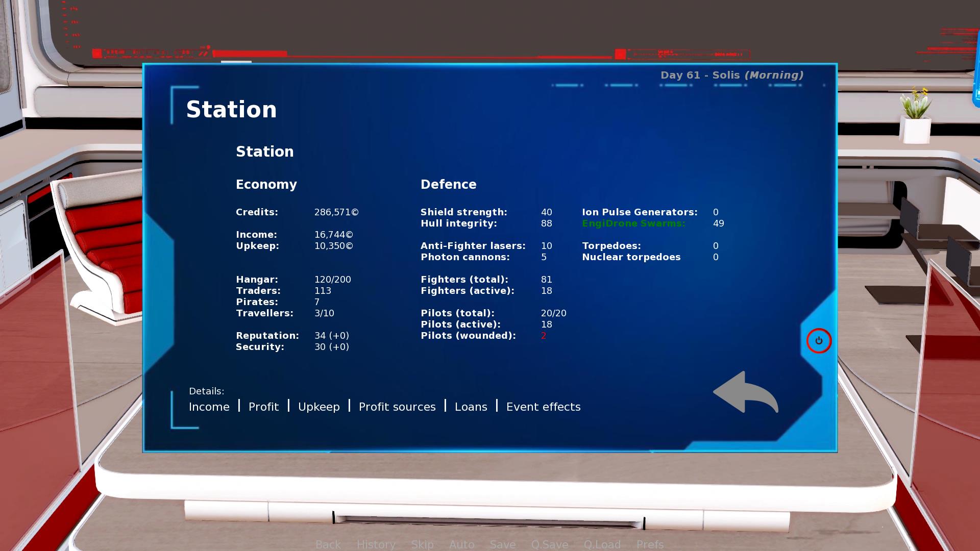Open the Upkeep details view
The width and height of the screenshot is (980, 551).
point(318,406)
